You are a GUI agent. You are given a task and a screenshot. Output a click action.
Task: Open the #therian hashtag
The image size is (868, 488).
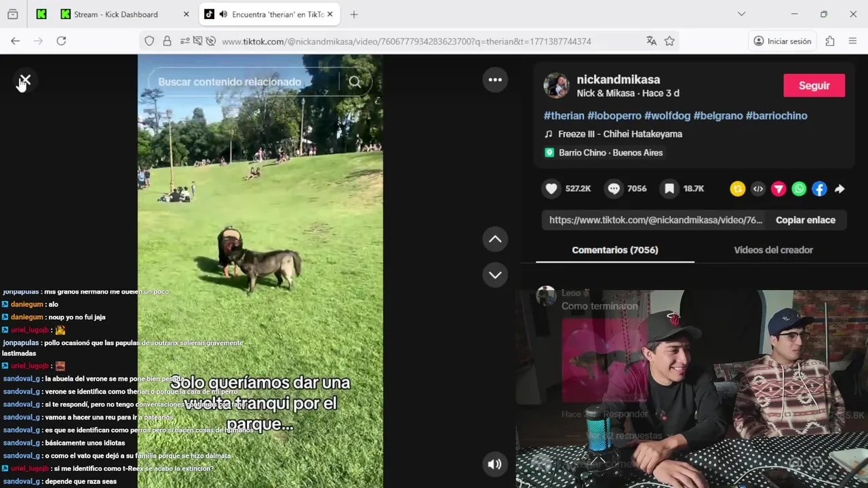(564, 116)
